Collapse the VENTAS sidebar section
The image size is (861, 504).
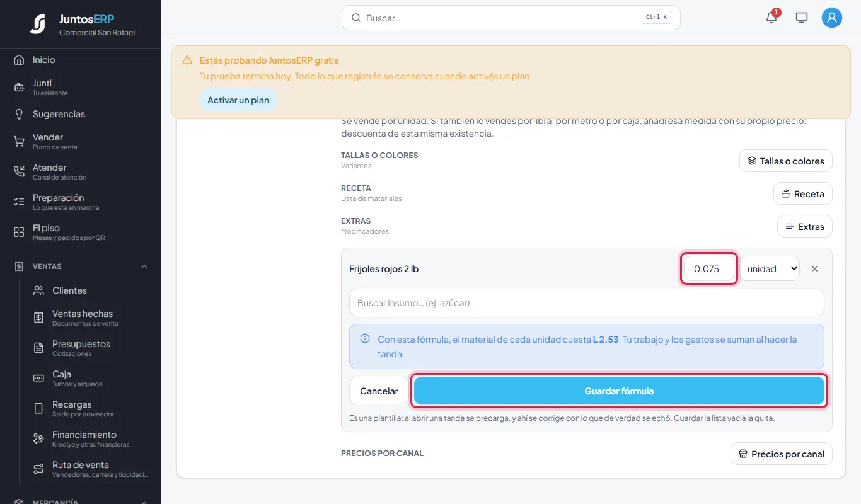point(144,266)
